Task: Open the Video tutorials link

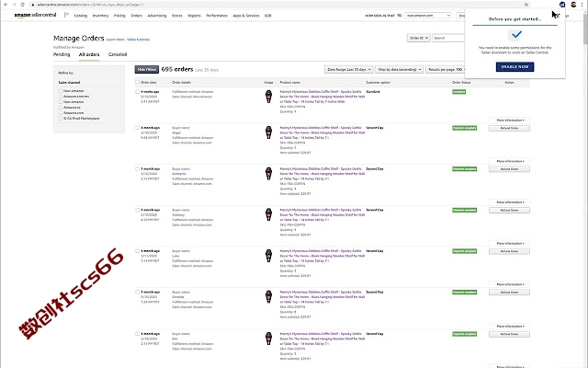Action: [x=138, y=40]
